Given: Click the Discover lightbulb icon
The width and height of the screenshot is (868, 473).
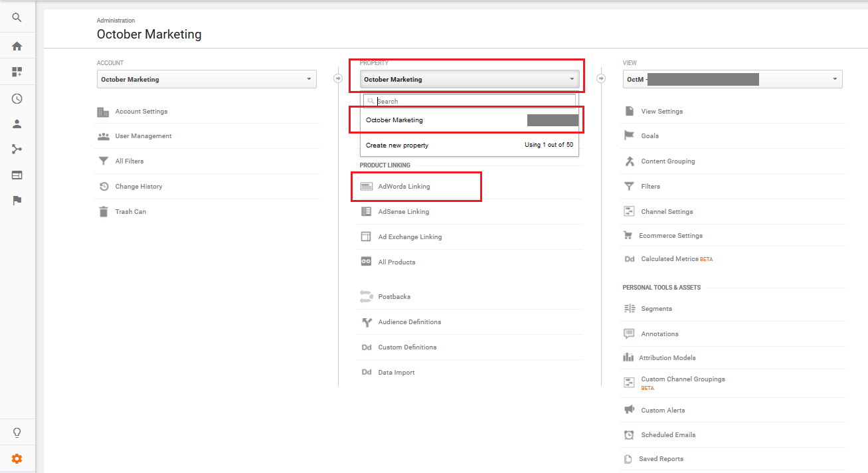Looking at the screenshot, I should [x=17, y=432].
